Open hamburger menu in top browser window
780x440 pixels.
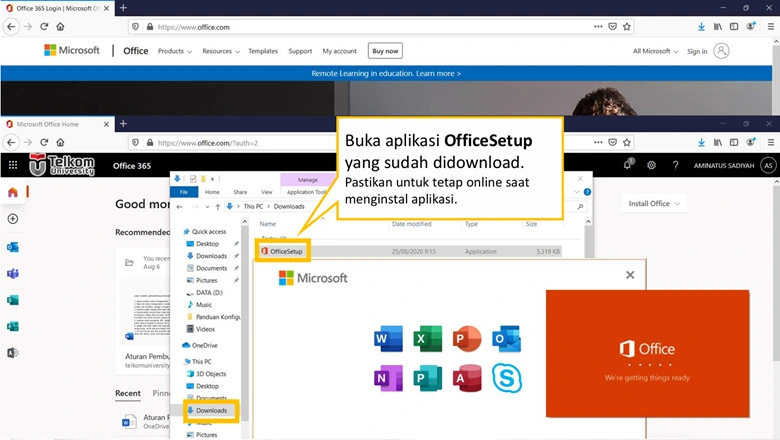pos(771,27)
